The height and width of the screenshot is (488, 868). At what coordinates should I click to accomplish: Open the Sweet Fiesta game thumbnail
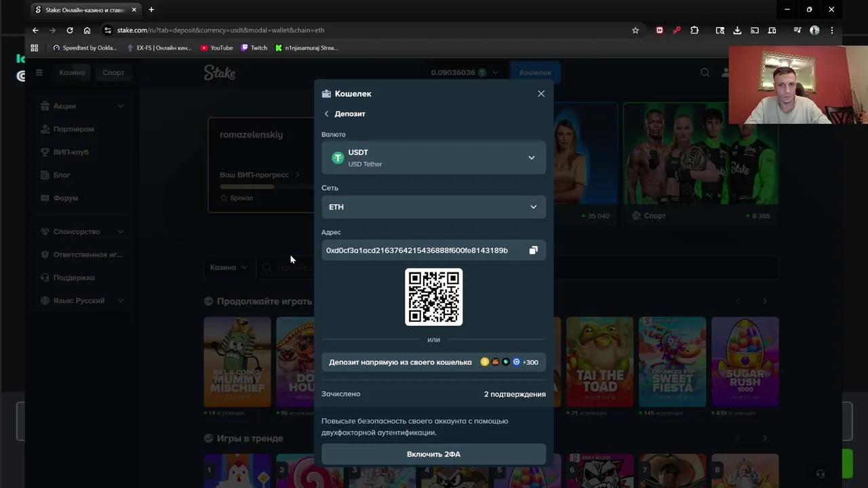pyautogui.click(x=673, y=362)
